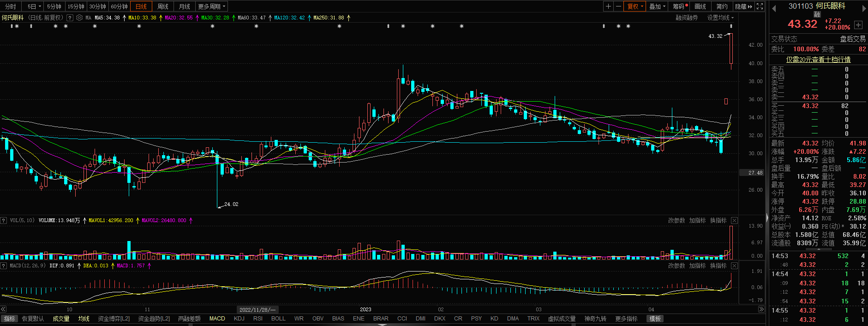This screenshot has width=868, height=326.
Task: Switch to 周线 weekly chart tab
Action: 162,6
